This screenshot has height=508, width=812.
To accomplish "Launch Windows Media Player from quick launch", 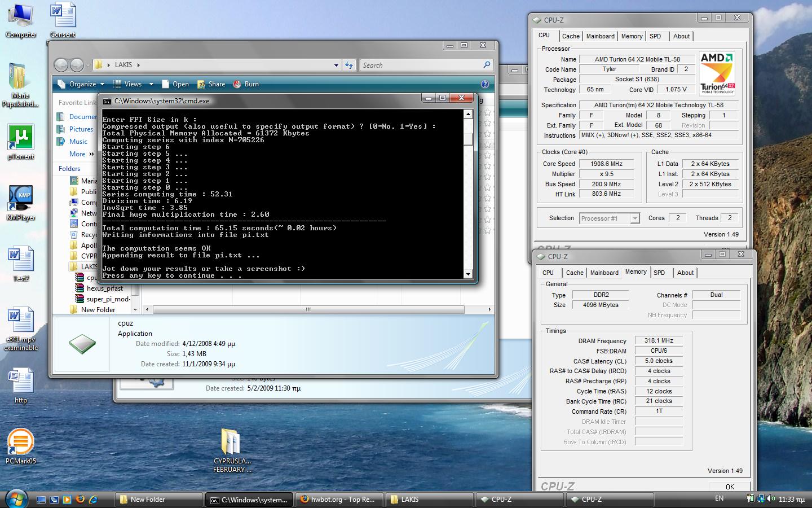I will point(67,500).
